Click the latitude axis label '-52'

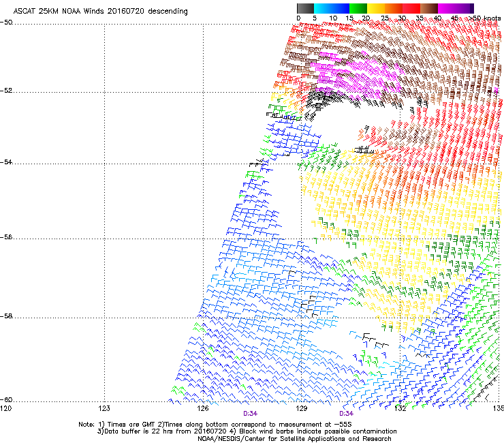click(x=6, y=91)
